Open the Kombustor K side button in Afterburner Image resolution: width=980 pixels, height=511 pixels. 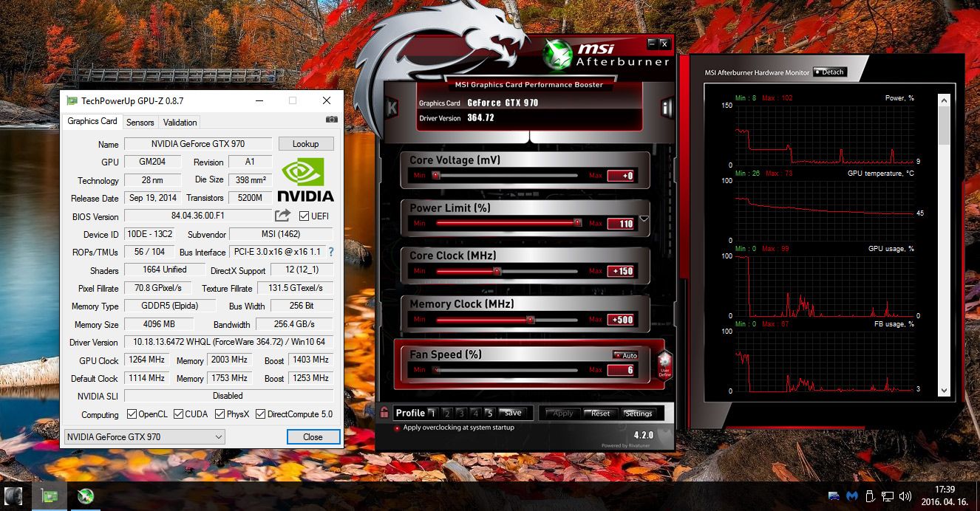point(392,109)
